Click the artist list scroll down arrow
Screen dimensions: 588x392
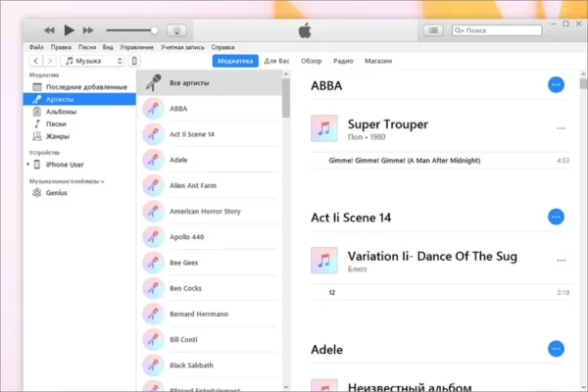286,387
